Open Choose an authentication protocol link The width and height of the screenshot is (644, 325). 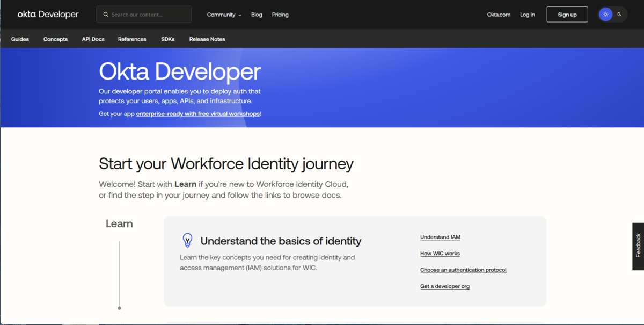tap(463, 270)
